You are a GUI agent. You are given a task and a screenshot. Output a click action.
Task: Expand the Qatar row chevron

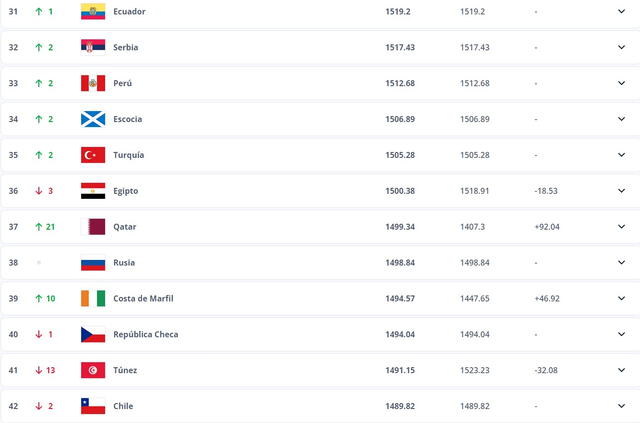[x=623, y=227]
